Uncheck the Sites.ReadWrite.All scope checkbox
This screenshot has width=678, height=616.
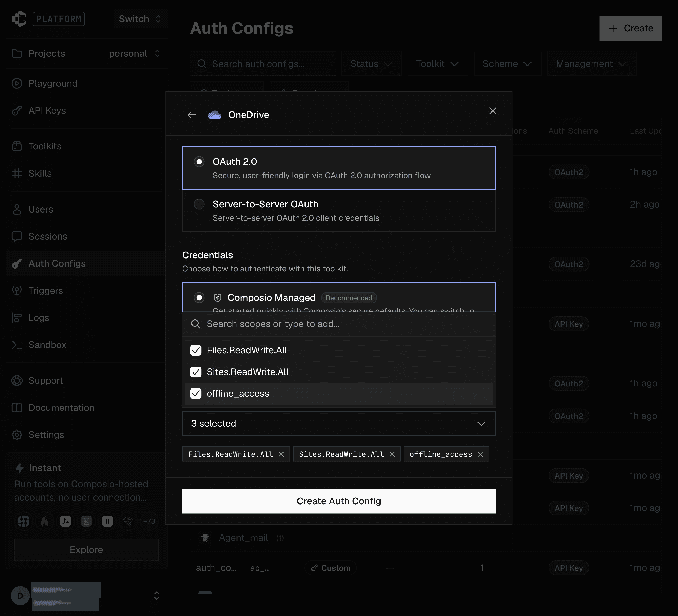[196, 372]
